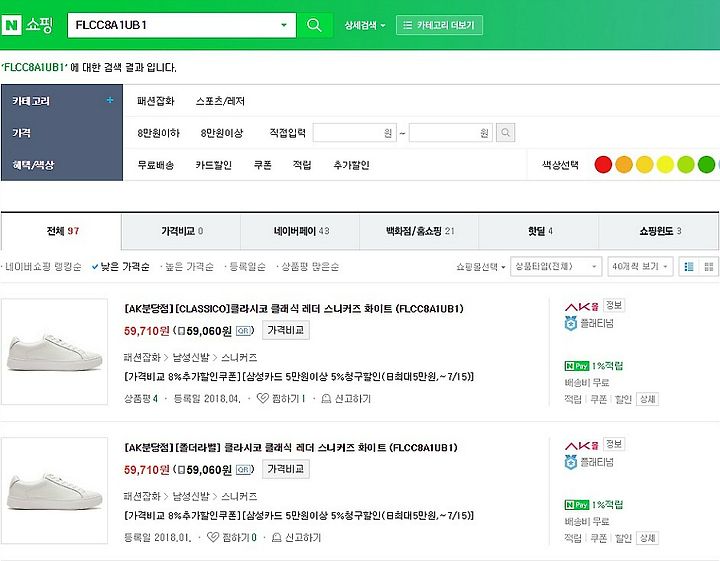The width and height of the screenshot is (720, 561).
Task: Open the search box autocomplete arrow
Action: pos(284,25)
